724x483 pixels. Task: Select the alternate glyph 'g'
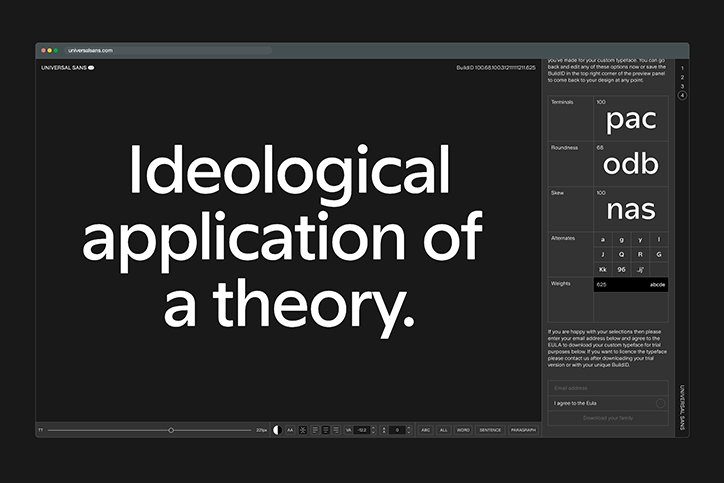tap(621, 240)
